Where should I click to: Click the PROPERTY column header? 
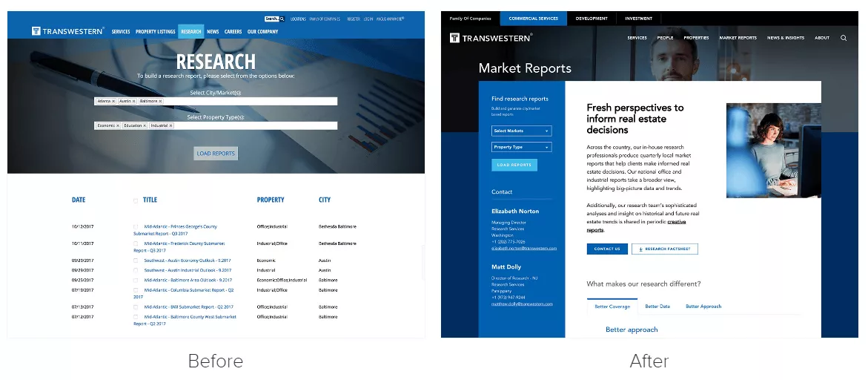pyautogui.click(x=271, y=200)
